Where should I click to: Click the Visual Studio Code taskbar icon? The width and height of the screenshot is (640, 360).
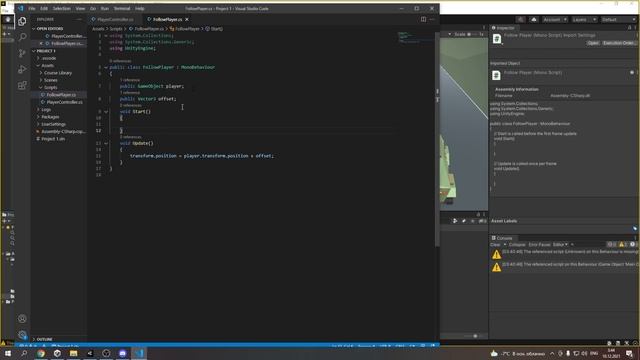(x=139, y=353)
